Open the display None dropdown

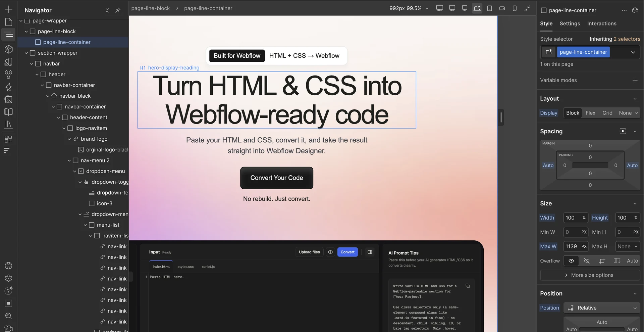(x=628, y=113)
